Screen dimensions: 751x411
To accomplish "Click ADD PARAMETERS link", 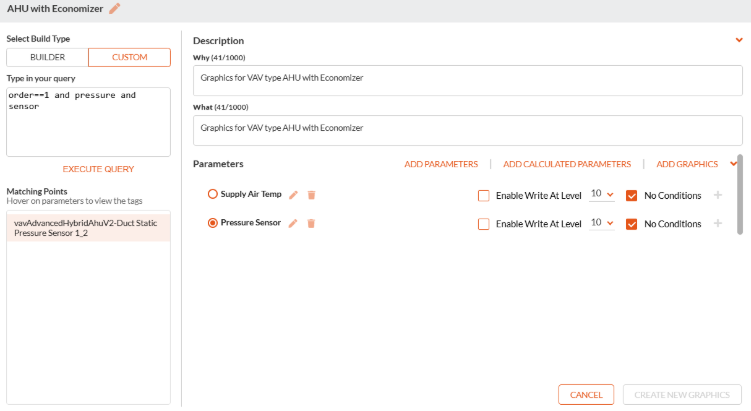I will 441,164.
